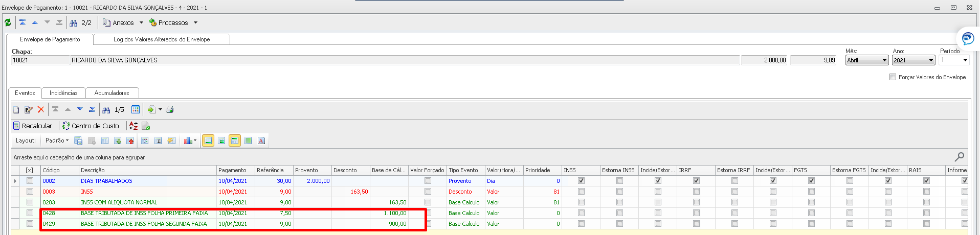Delete the selected event with red X
This screenshot has height=235, width=980.
(41, 110)
